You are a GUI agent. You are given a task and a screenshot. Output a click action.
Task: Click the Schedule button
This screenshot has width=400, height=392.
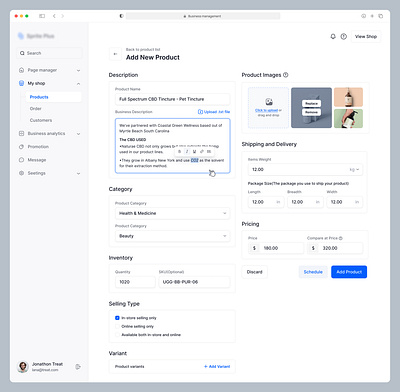tap(313, 272)
